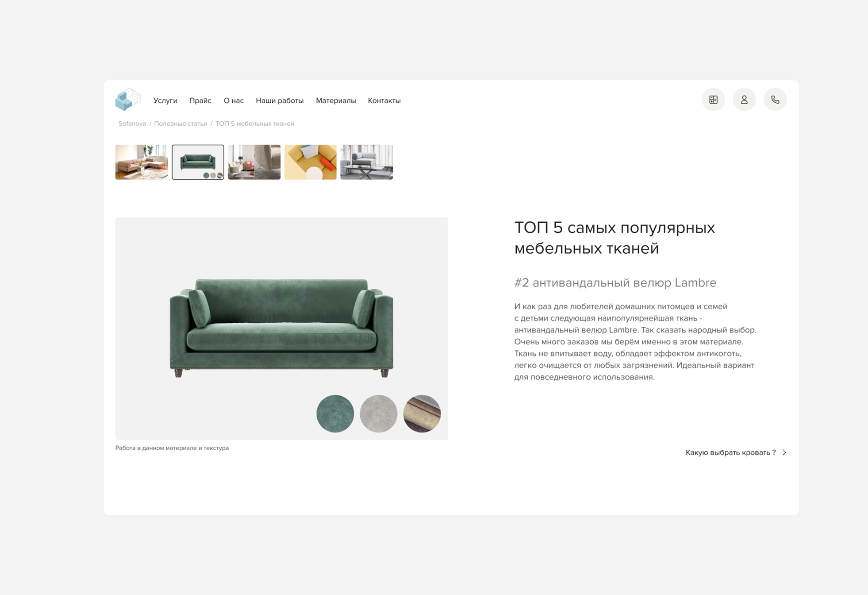Select the green velour color swatch
868x595 pixels.
[335, 413]
